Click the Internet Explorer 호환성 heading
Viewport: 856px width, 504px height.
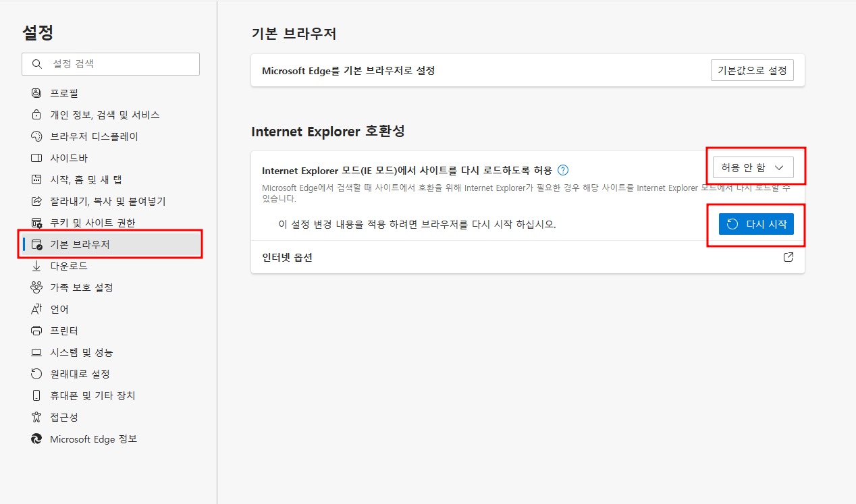328,131
